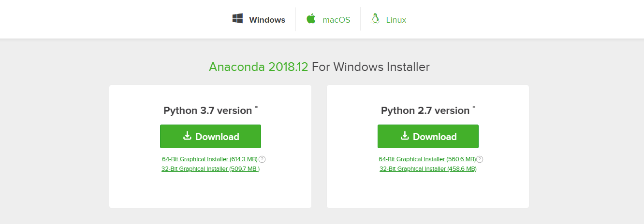Click help icon beside the 614.3 MB installer
This screenshot has width=644, height=224.
pos(262,159)
